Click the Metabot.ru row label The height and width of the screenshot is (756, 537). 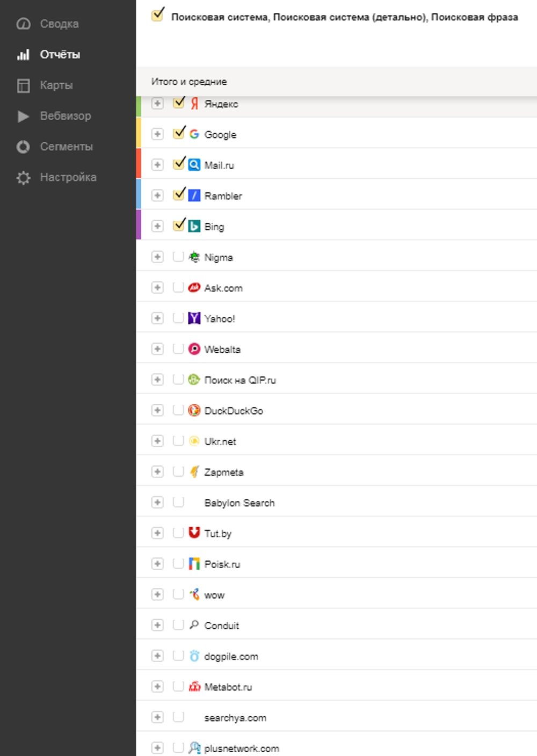tap(228, 687)
